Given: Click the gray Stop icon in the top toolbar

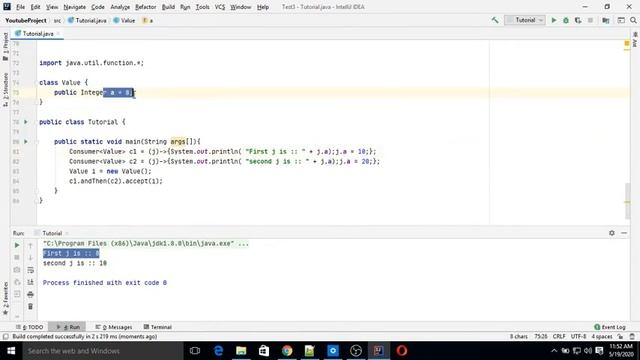Looking at the screenshot, I should tap(590, 20).
